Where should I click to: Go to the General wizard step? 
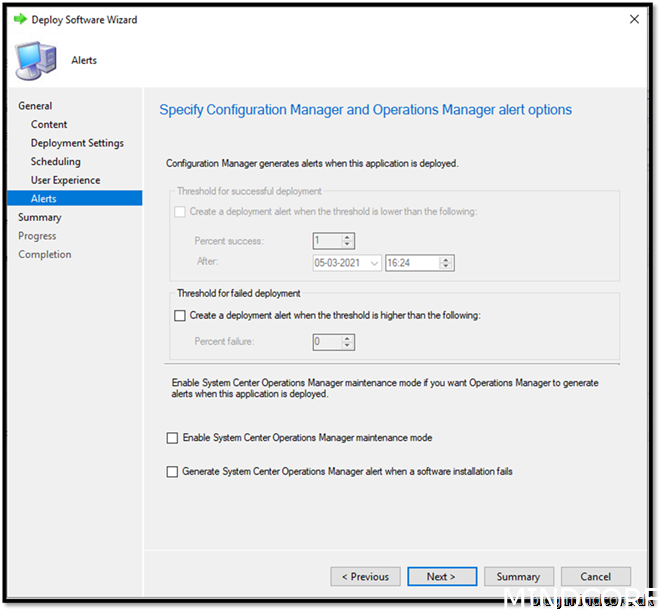coord(35,106)
